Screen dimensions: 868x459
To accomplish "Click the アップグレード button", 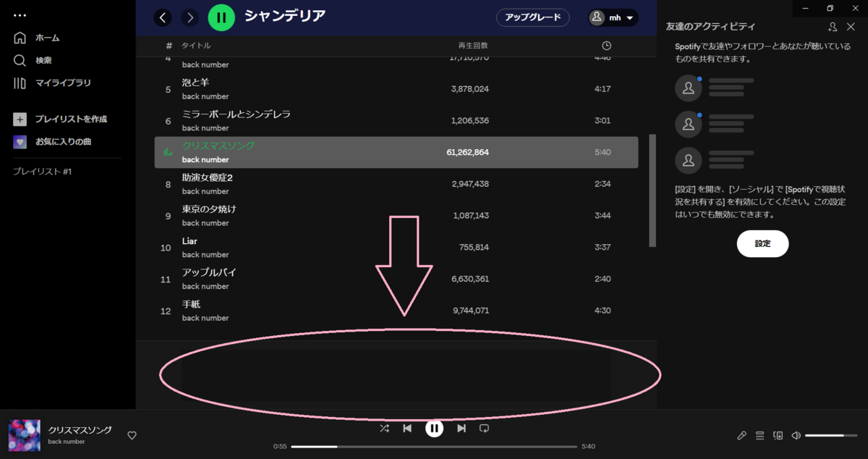I will pyautogui.click(x=533, y=17).
